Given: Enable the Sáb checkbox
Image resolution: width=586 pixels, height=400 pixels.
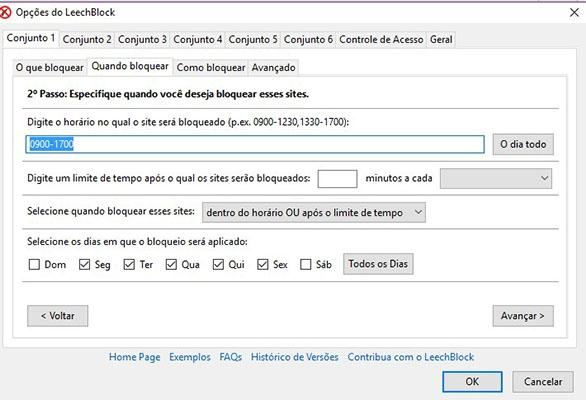Looking at the screenshot, I should point(306,264).
